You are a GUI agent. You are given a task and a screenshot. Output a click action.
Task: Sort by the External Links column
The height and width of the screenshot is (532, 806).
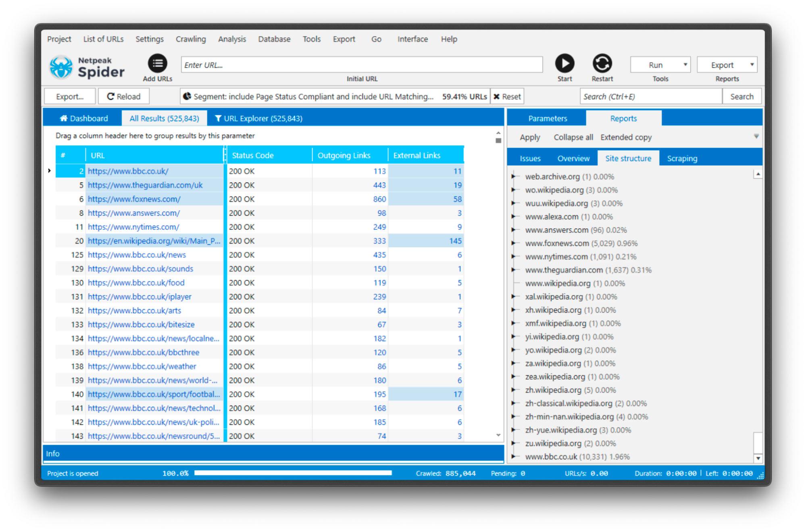point(426,155)
